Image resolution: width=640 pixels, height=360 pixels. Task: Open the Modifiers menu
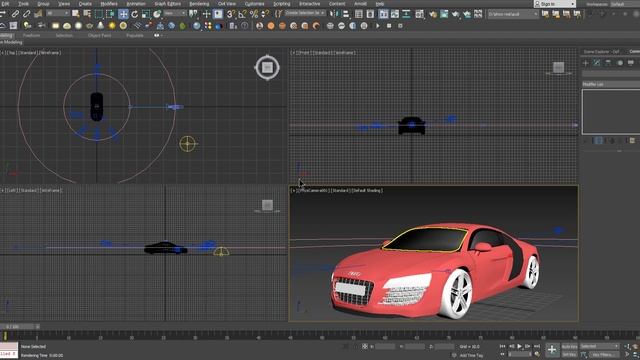(109, 4)
